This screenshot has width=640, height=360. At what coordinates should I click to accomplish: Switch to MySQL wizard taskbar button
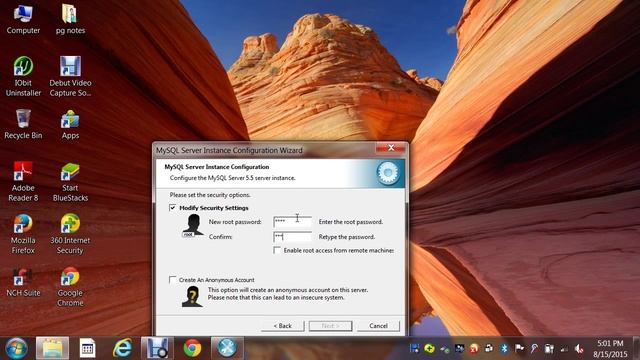point(227,348)
